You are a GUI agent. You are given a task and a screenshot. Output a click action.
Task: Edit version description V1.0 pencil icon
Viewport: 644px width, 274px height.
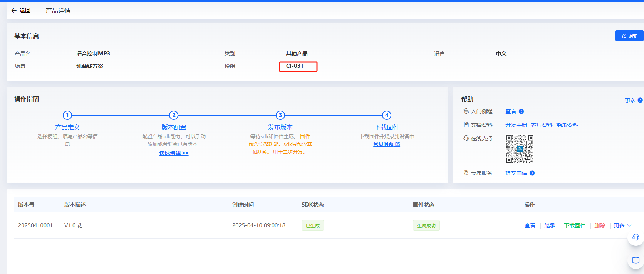80,225
